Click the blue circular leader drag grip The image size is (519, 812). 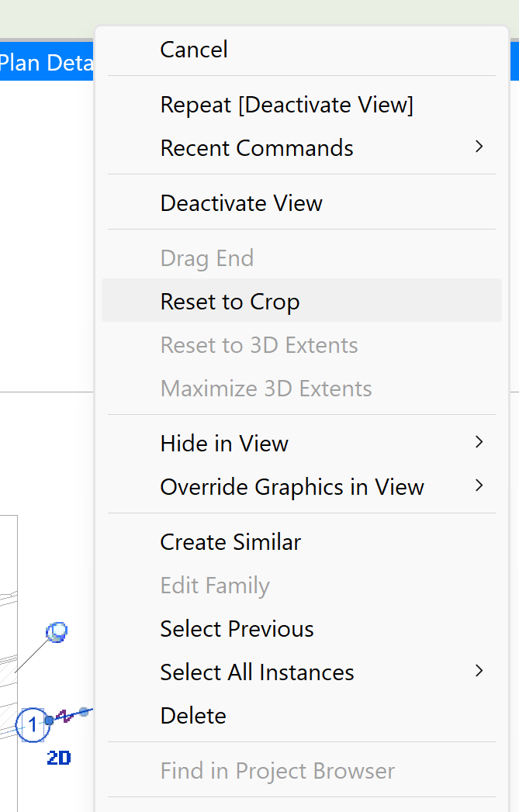point(56,631)
